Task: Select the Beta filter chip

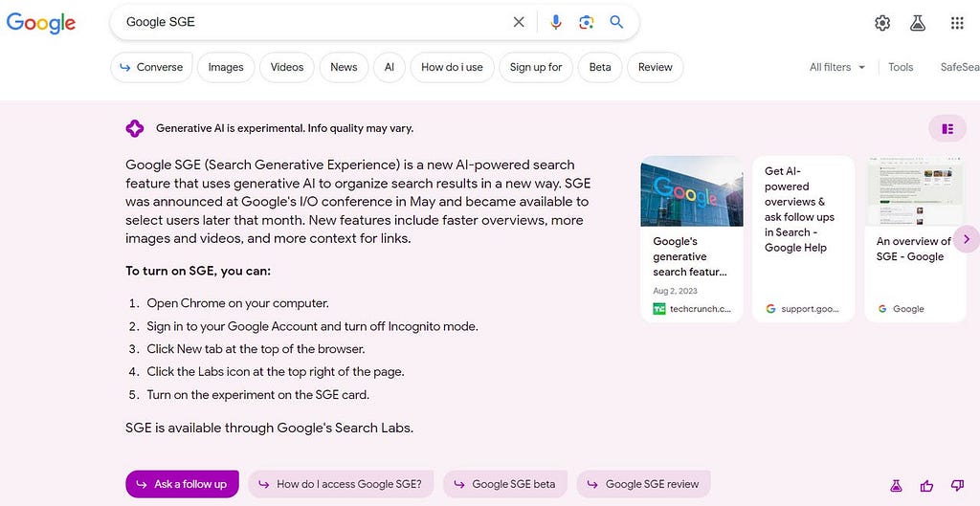Action: click(600, 67)
